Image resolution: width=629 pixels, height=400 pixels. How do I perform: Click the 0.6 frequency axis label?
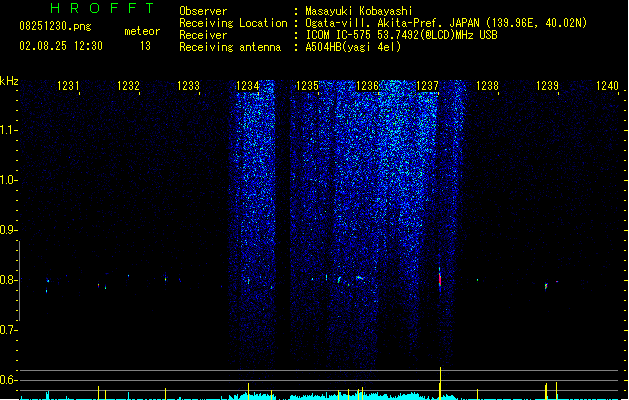[x=8, y=380]
